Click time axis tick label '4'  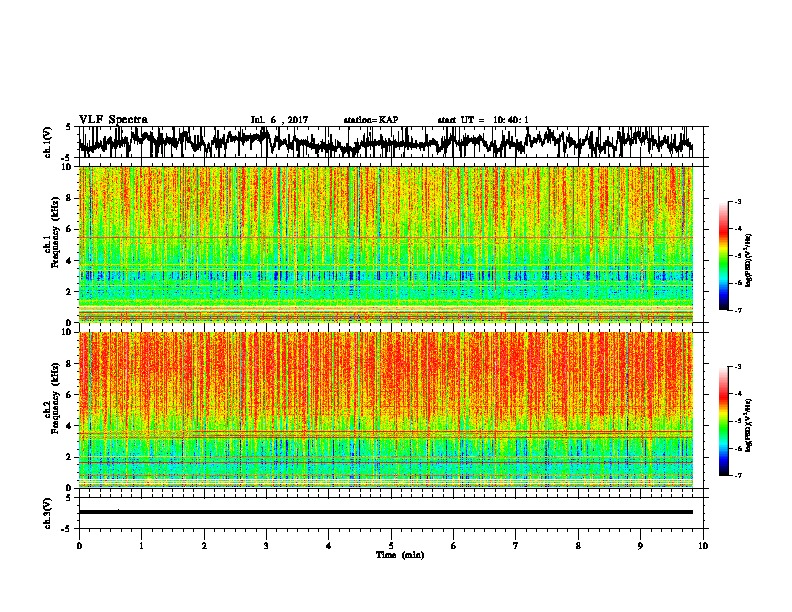328,546
